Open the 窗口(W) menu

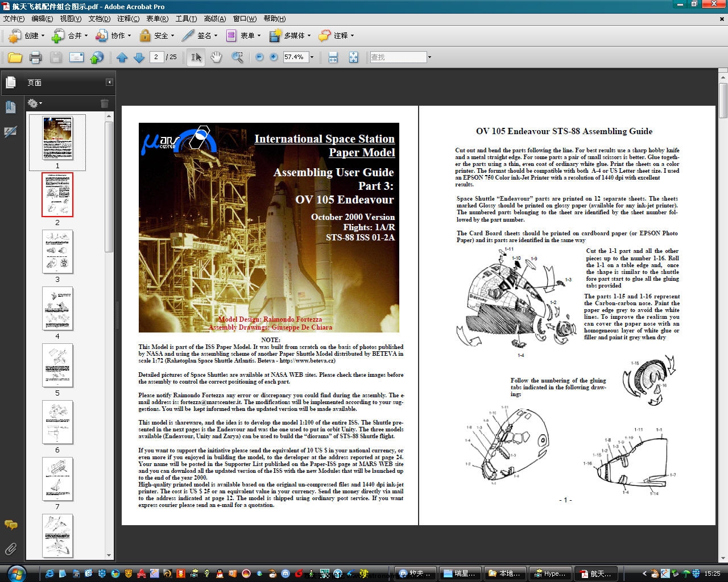(x=245, y=19)
